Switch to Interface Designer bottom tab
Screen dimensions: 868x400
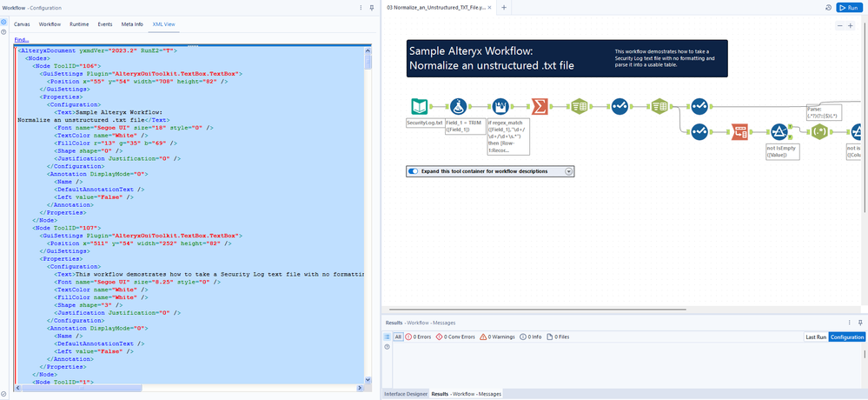[x=406, y=394]
